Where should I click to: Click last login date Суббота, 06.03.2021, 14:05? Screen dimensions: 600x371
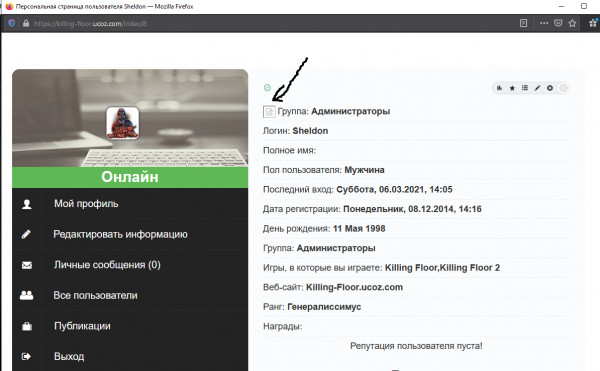click(394, 189)
